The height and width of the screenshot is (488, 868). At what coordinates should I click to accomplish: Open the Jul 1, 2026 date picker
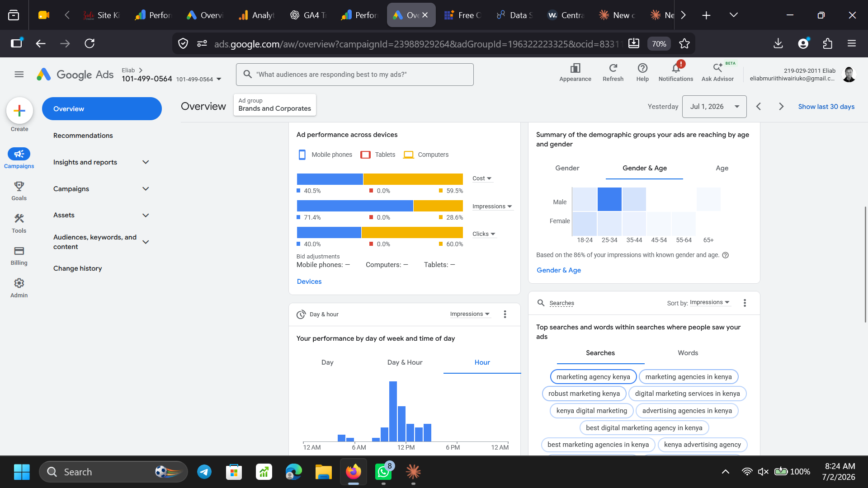(714, 107)
